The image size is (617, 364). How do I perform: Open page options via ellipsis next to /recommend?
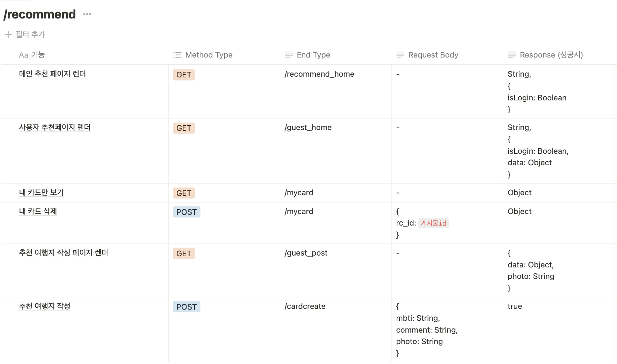point(86,14)
